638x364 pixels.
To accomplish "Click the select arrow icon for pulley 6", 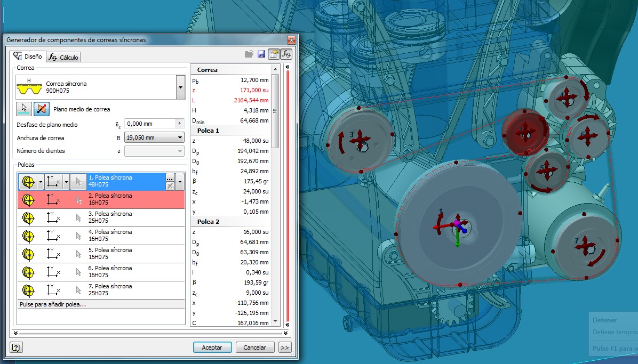I will [78, 272].
